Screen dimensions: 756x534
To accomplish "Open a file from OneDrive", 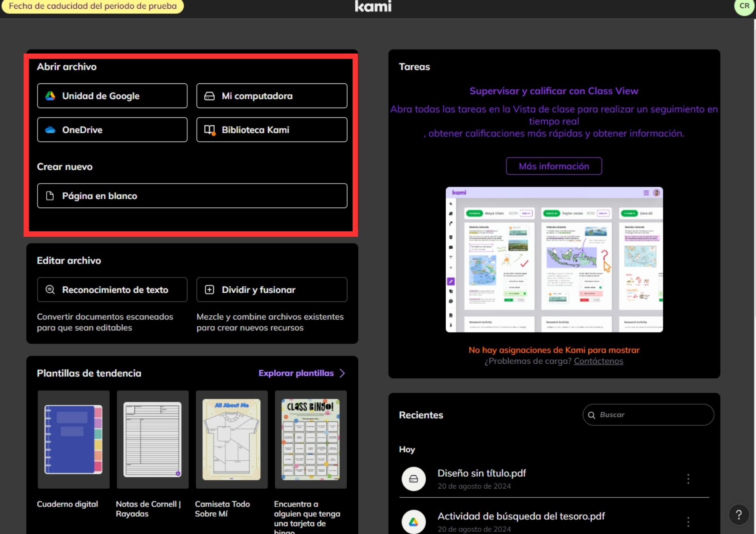I will click(112, 130).
